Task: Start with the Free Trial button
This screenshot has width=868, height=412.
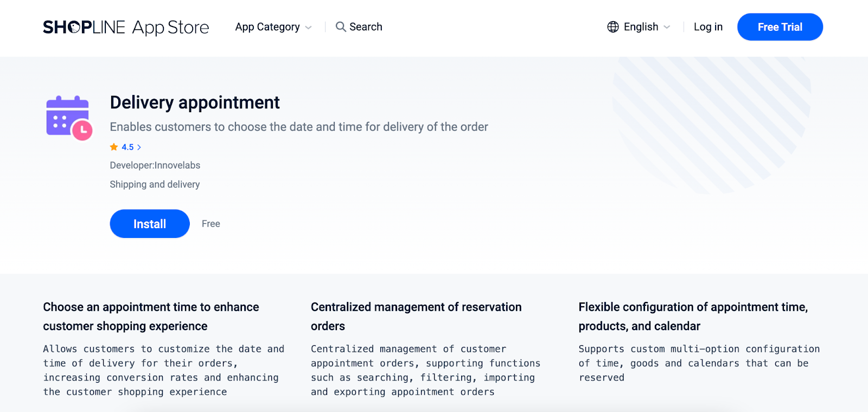Action: [x=780, y=27]
